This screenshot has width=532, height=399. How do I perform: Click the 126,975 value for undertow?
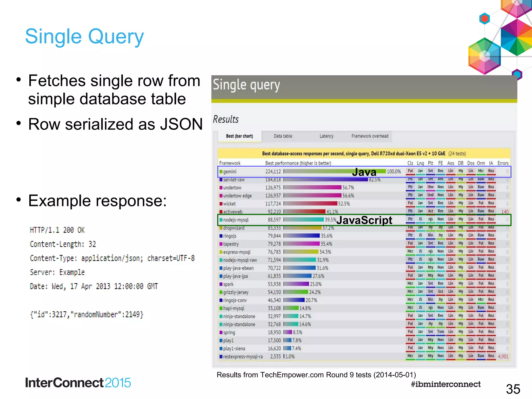[273, 188]
